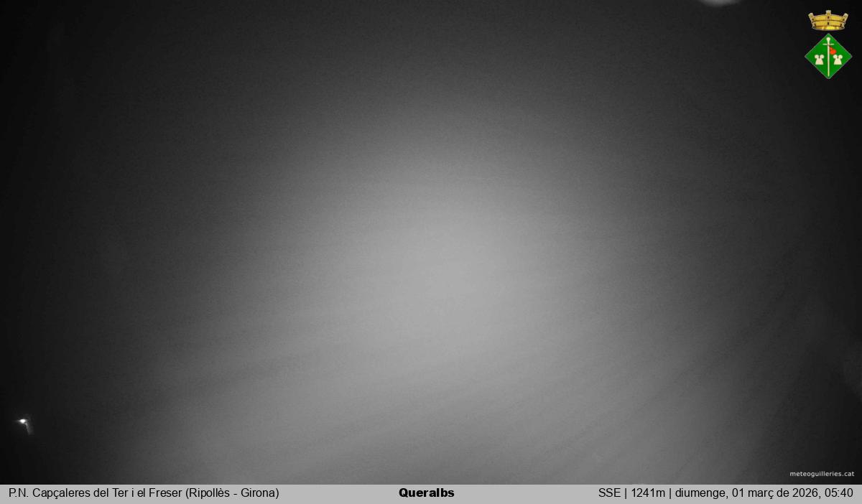862x504 pixels.
Task: Click the 05:40 timestamp
Action: click(838, 493)
